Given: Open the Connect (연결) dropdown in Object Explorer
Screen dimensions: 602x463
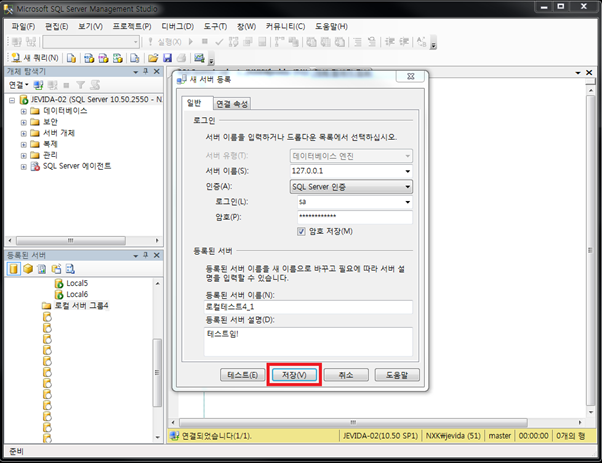Looking at the screenshot, I should tap(18, 85).
